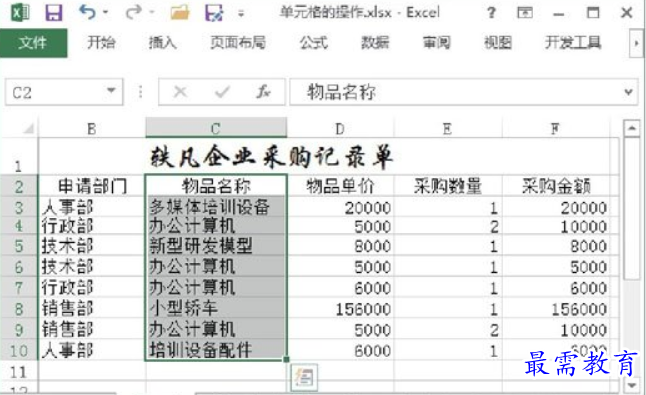
Task: Click the cell 小型轿车
Action: click(x=216, y=308)
